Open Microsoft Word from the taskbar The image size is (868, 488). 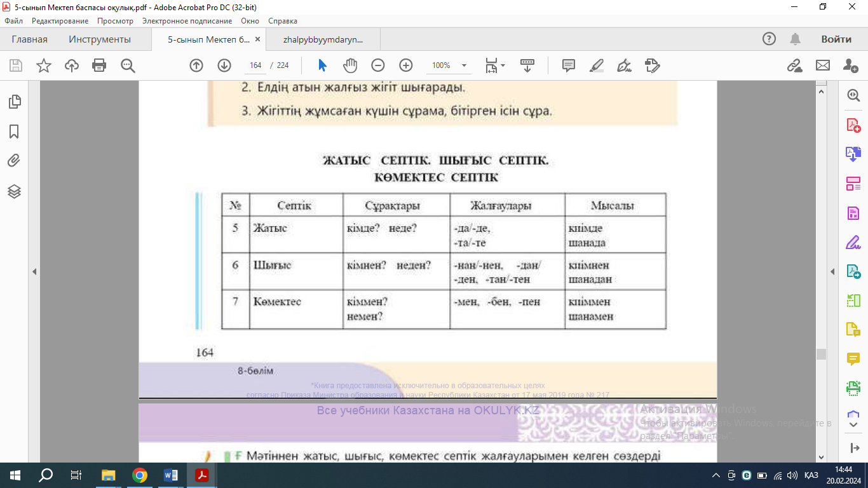coord(171,475)
